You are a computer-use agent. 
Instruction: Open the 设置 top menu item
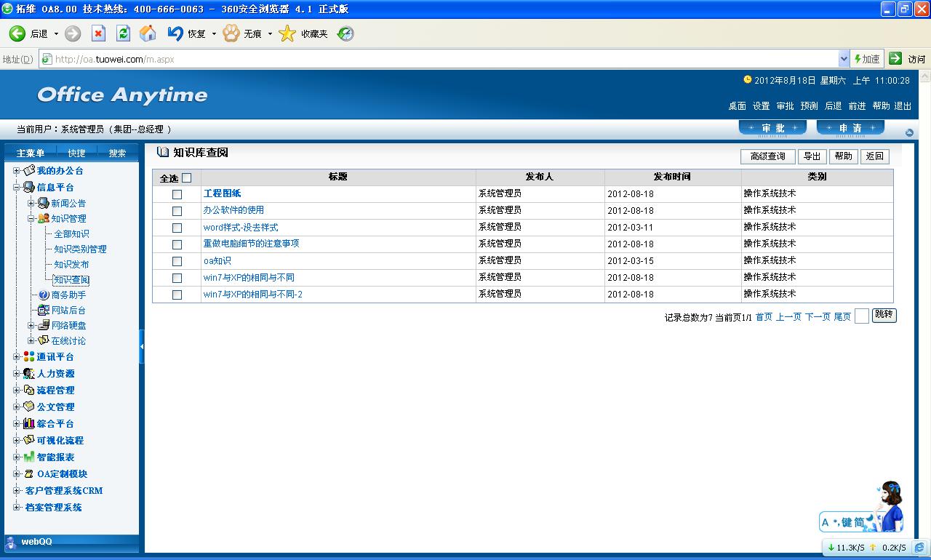(x=761, y=106)
